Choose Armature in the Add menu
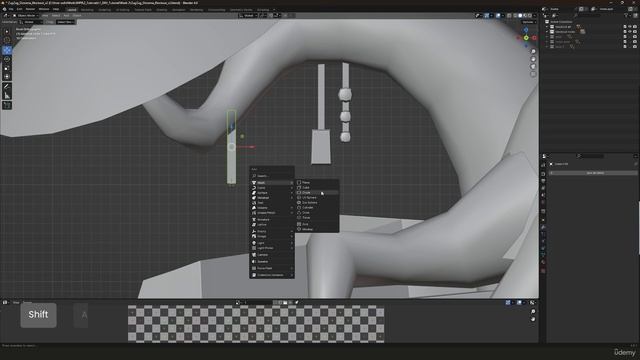The image size is (640, 360). [272, 220]
